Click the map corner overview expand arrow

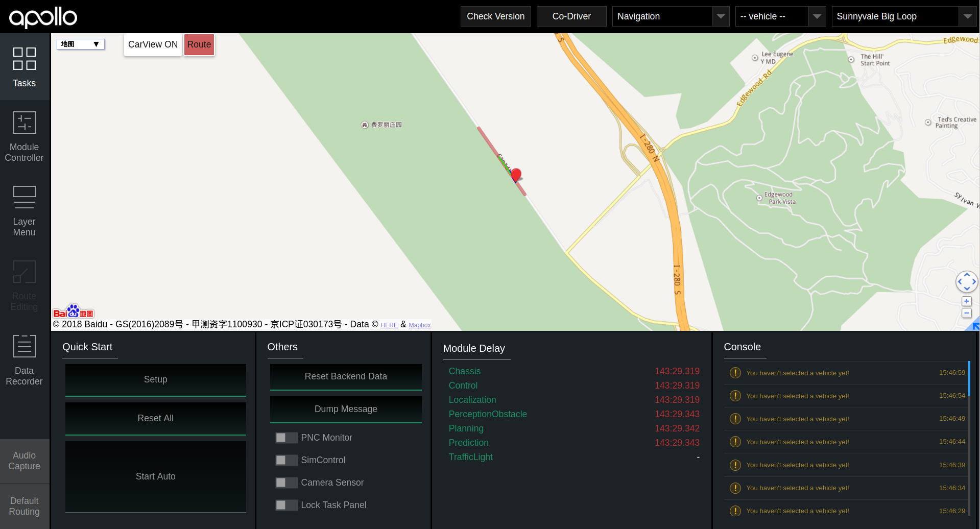pyautogui.click(x=975, y=325)
